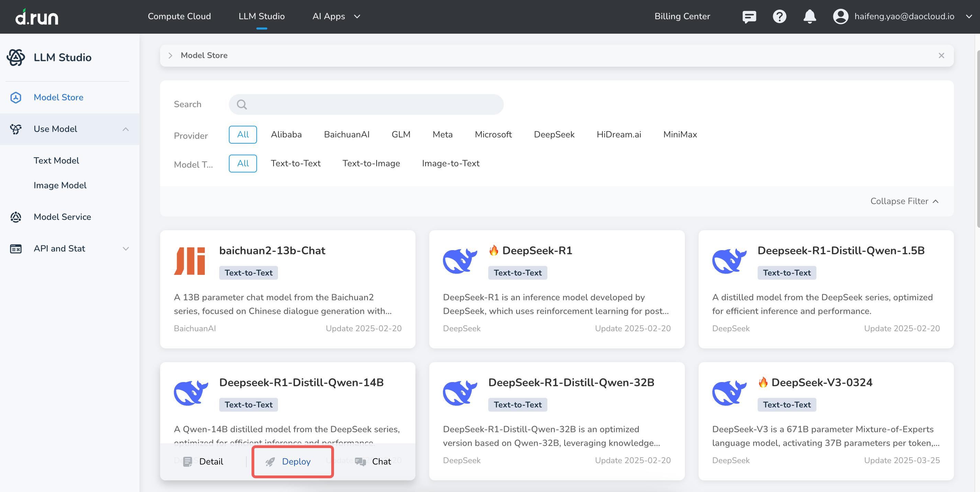
Task: Select Text-to-Image model type filter
Action: coord(371,163)
